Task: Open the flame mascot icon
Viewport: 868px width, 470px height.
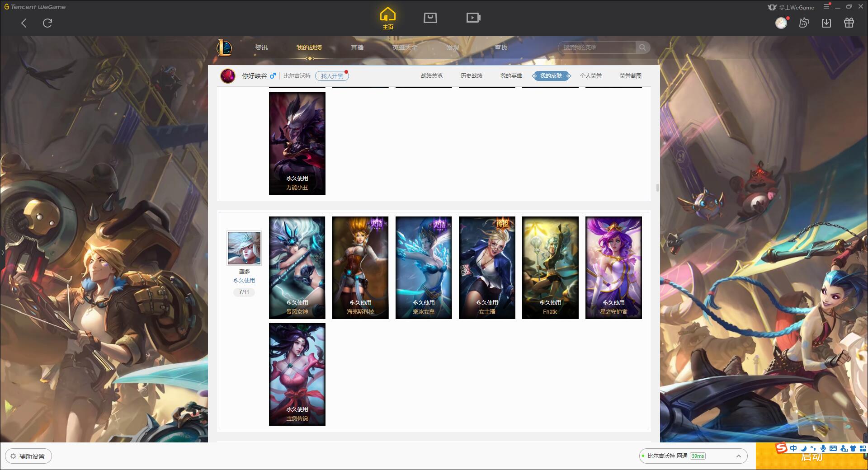Action: point(804,23)
